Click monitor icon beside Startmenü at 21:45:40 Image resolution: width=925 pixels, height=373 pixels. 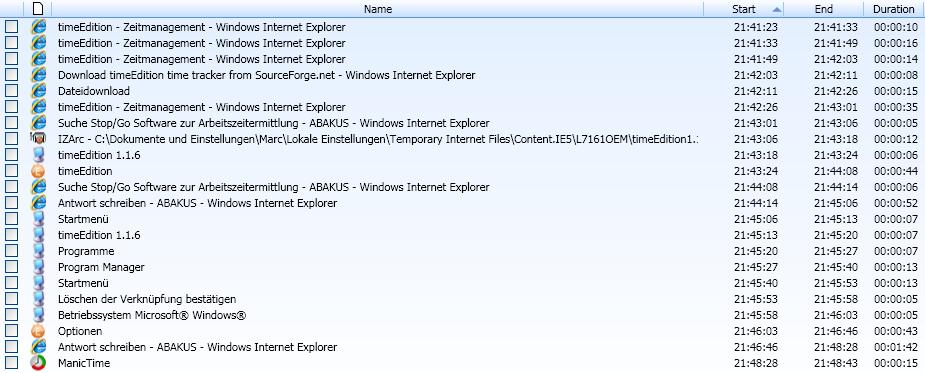tap(38, 282)
